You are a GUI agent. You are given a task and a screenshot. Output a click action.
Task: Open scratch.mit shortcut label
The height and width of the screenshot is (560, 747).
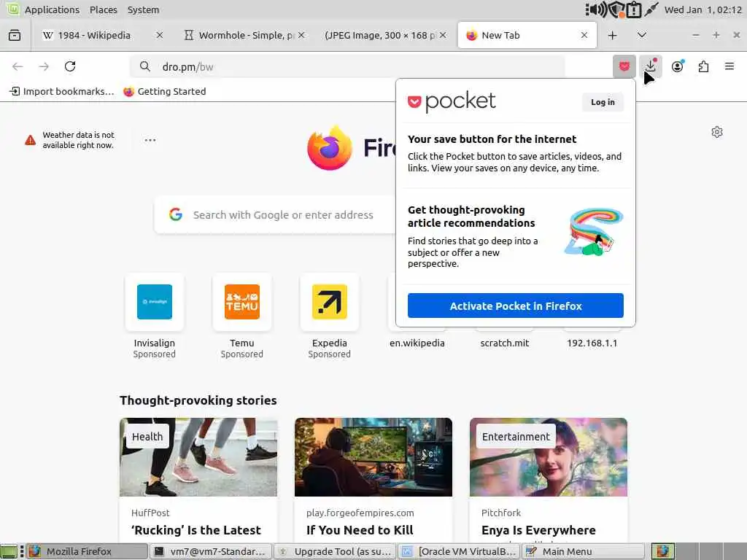[x=505, y=343]
